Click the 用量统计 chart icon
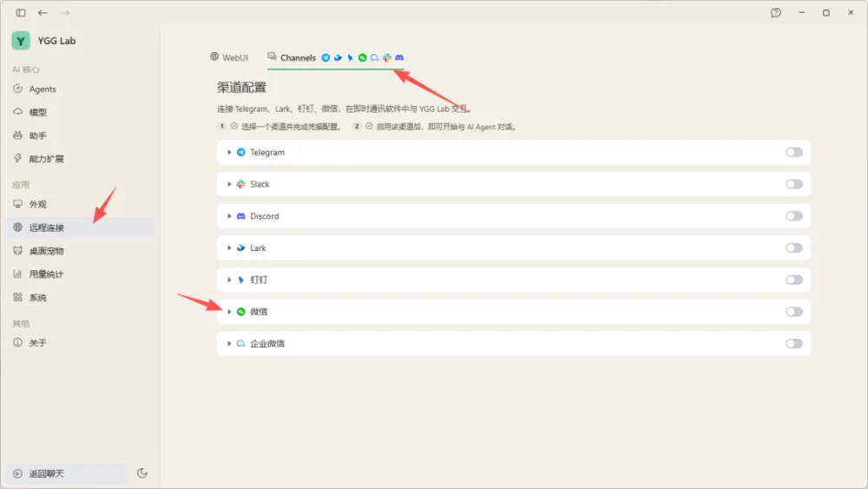Viewport: 868px width, 489px height. (17, 274)
